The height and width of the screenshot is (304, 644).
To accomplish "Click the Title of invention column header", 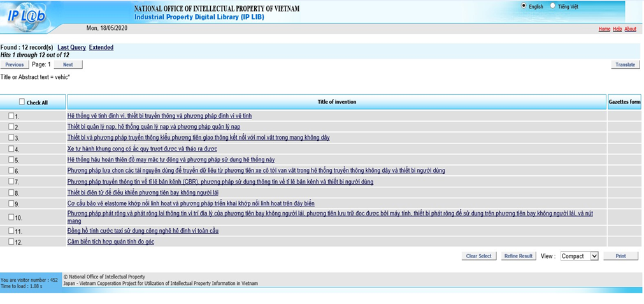I will [337, 102].
